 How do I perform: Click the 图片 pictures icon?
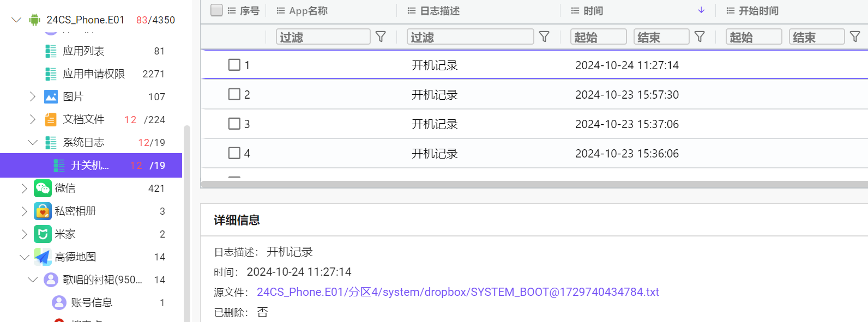pyautogui.click(x=51, y=97)
